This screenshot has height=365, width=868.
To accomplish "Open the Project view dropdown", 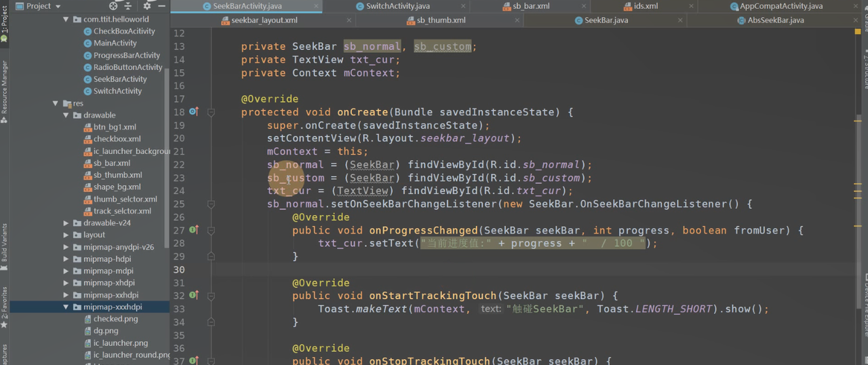I will (38, 5).
